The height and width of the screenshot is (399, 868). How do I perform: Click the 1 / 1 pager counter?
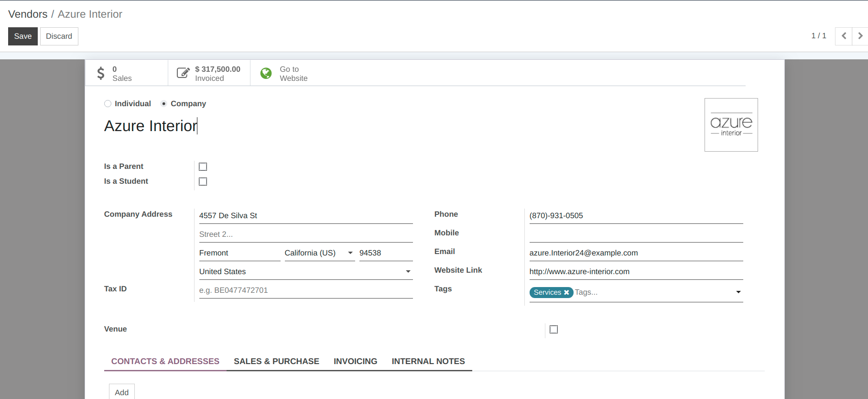819,36
